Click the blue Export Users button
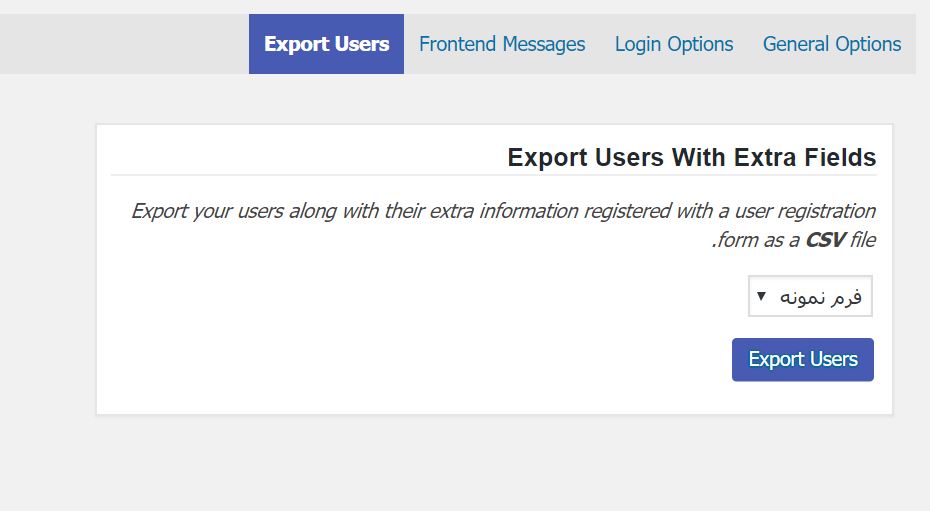This screenshot has height=511, width=930. 802,360
